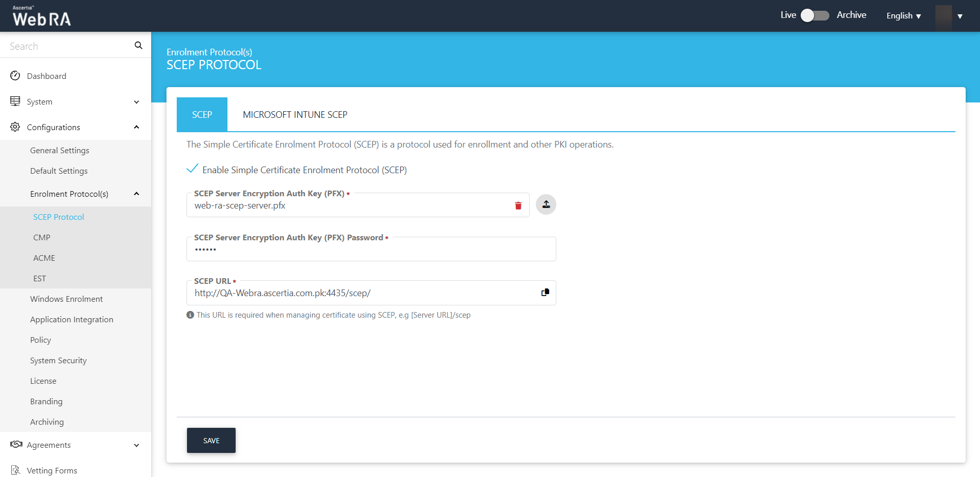Open the English language dropdown
This screenshot has height=477, width=980.
(904, 16)
